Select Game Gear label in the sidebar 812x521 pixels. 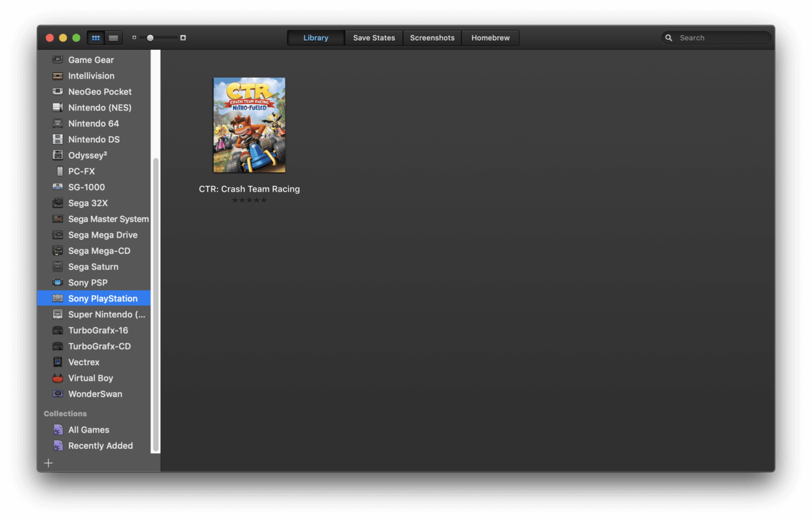[x=91, y=60]
